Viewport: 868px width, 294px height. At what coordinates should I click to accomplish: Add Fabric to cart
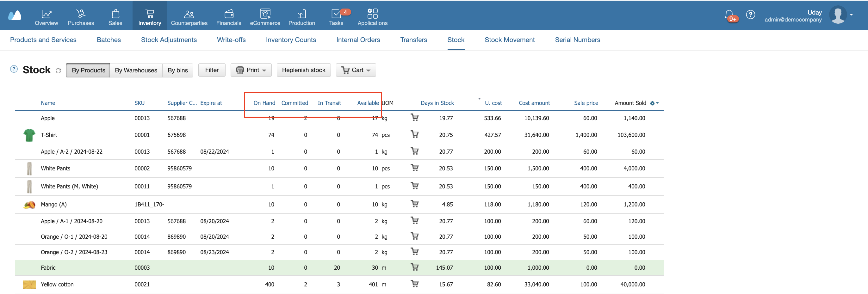click(x=414, y=267)
